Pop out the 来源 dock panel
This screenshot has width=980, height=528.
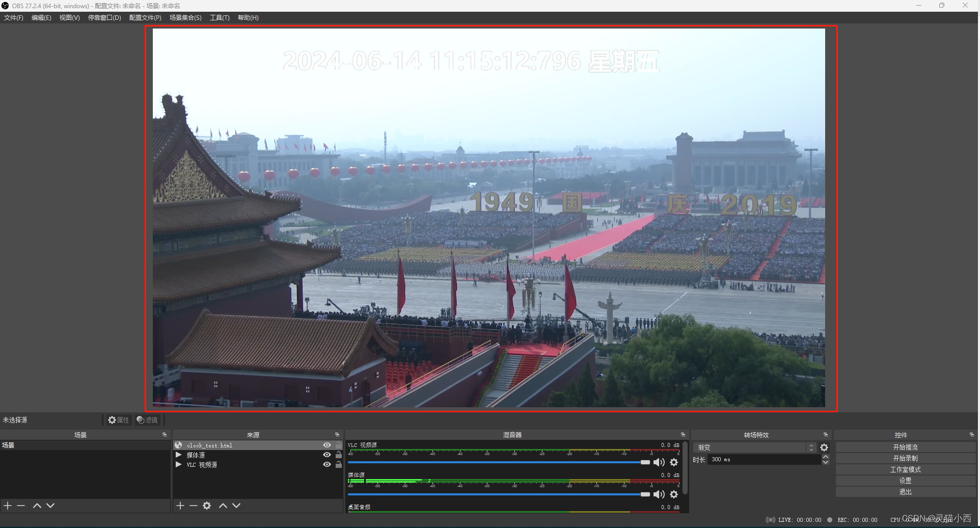tap(337, 435)
